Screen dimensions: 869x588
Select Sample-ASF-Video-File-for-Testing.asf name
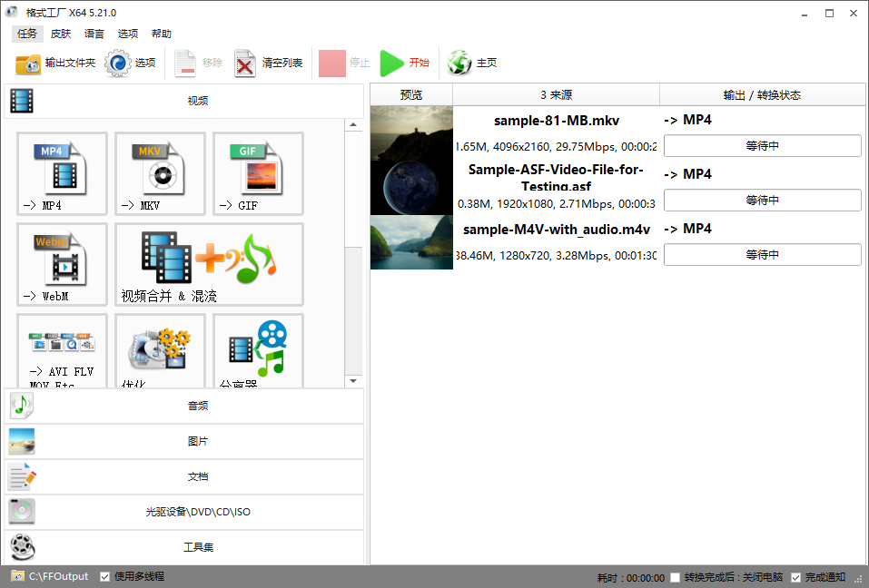coord(556,178)
